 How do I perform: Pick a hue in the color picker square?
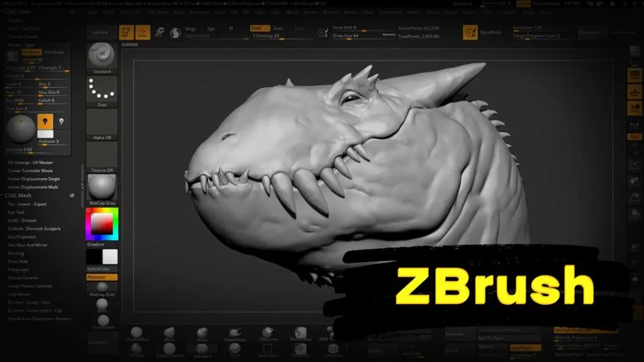pos(102,224)
